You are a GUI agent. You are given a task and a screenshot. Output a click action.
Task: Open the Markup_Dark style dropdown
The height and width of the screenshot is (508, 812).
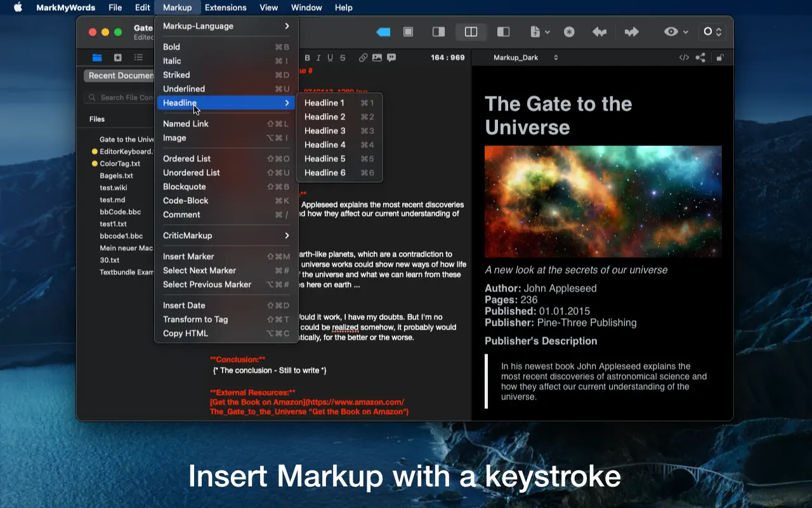525,58
